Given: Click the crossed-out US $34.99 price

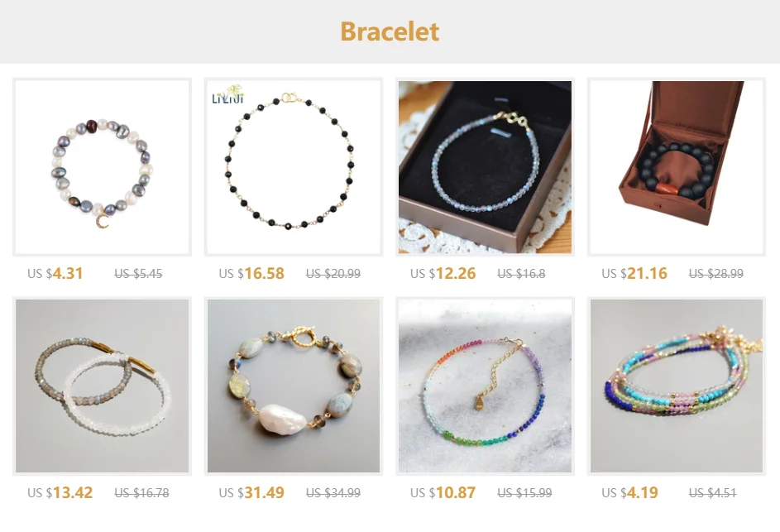Looking at the screenshot, I should tap(333, 492).
